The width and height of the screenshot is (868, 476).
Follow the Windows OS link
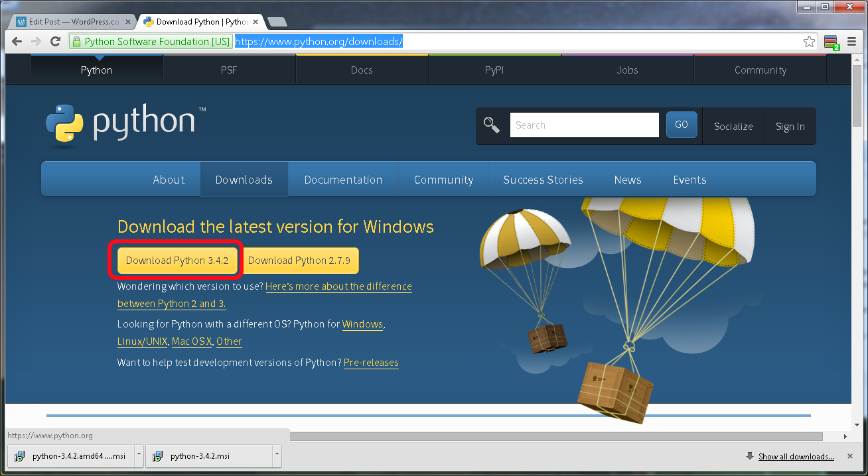pos(362,324)
